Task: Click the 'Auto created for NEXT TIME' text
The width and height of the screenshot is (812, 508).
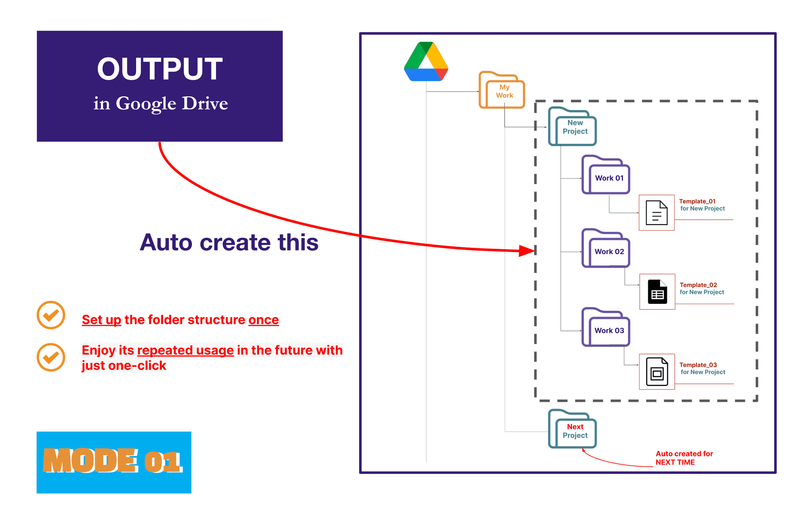Action: [684, 458]
